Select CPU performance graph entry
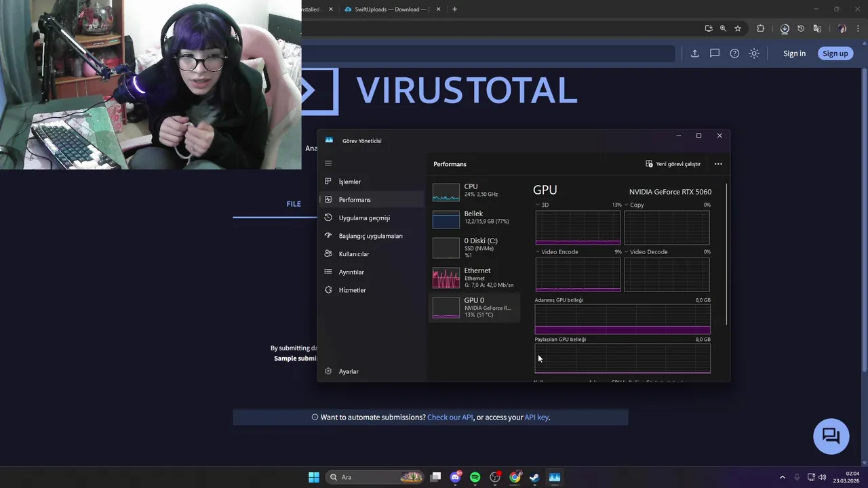The width and height of the screenshot is (868, 488). coord(475,191)
